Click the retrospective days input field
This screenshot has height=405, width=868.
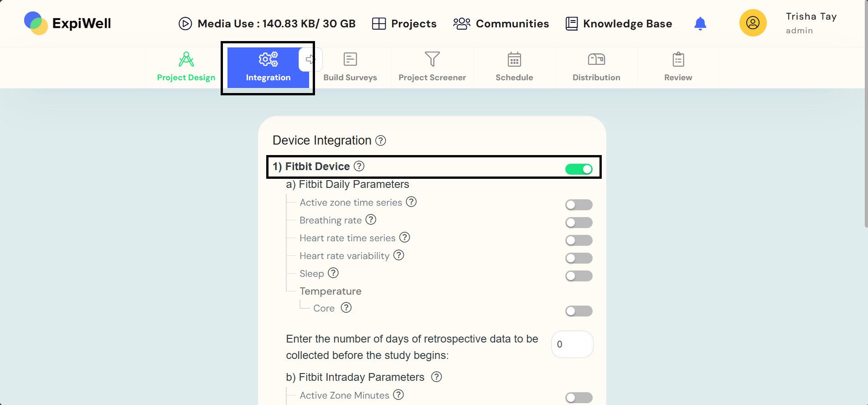[x=572, y=344]
